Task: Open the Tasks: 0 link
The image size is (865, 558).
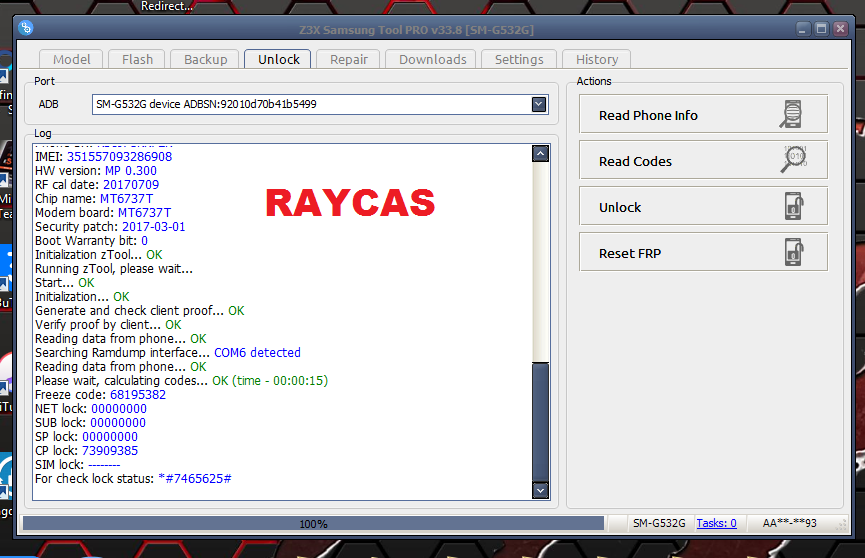Action: (716, 523)
